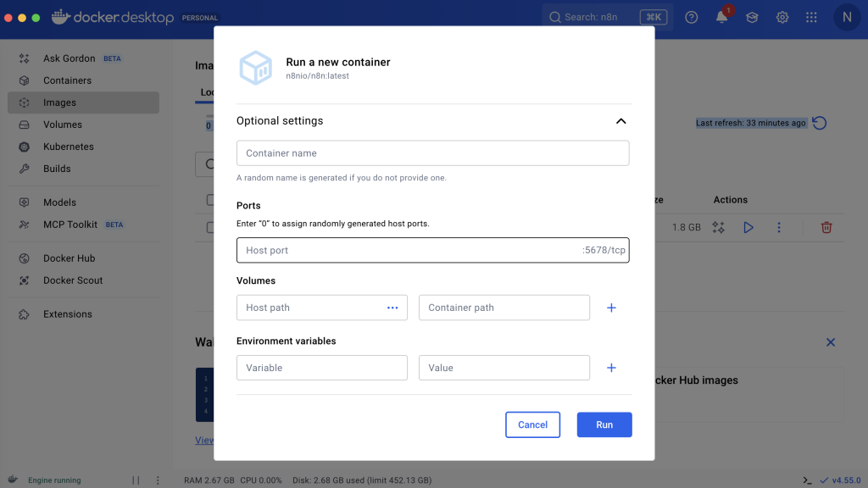Open the engine options menu
The image size is (868, 488).
tap(157, 480)
